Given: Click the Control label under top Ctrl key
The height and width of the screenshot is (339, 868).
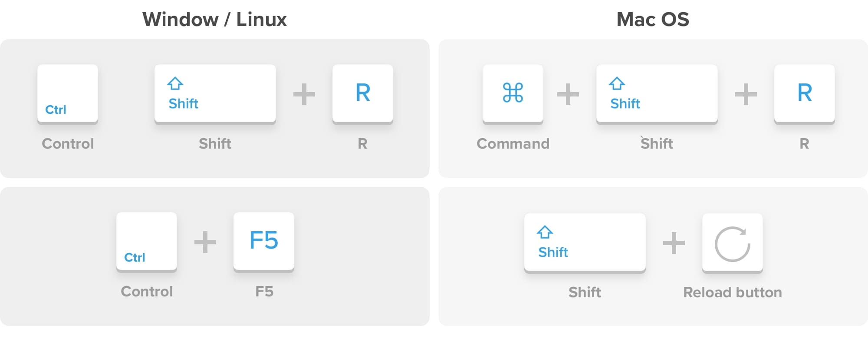Looking at the screenshot, I should coord(68,144).
